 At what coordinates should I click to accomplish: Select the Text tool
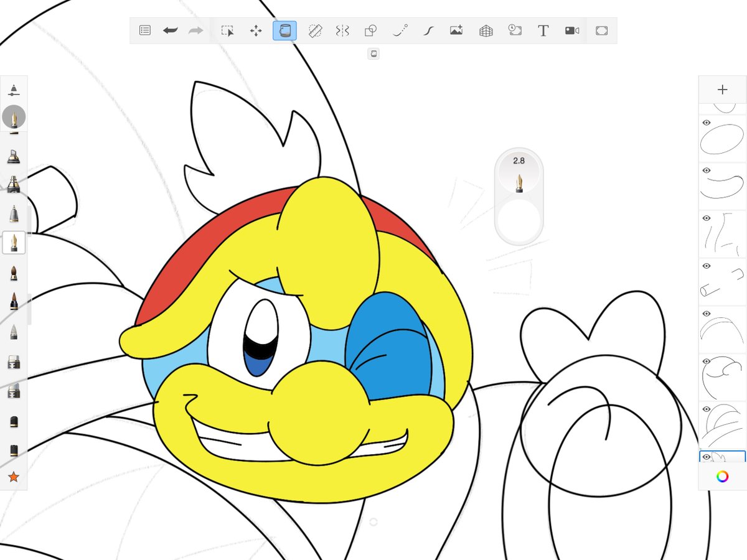[543, 30]
